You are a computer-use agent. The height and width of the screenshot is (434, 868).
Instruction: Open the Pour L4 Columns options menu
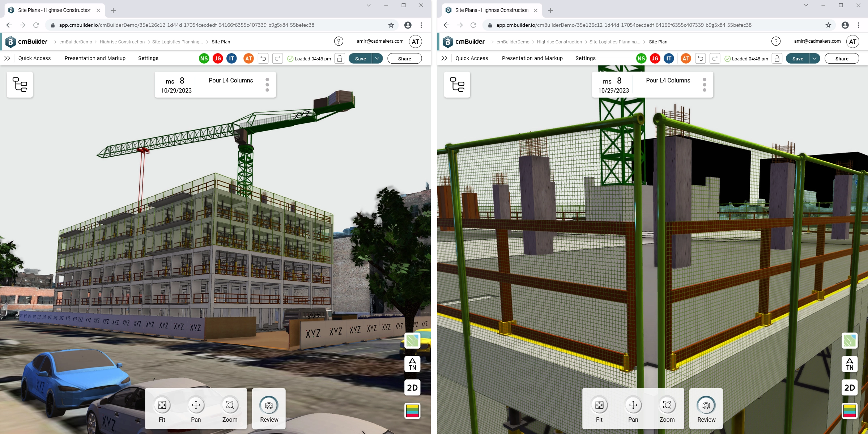pyautogui.click(x=267, y=84)
